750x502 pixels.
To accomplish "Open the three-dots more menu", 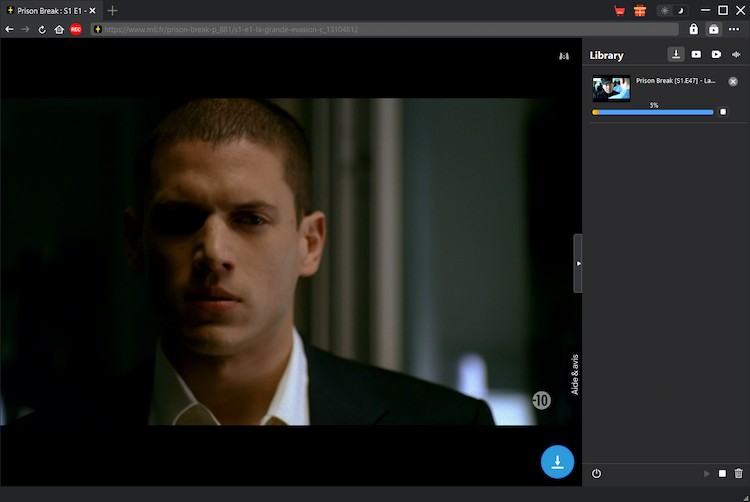I will [734, 29].
